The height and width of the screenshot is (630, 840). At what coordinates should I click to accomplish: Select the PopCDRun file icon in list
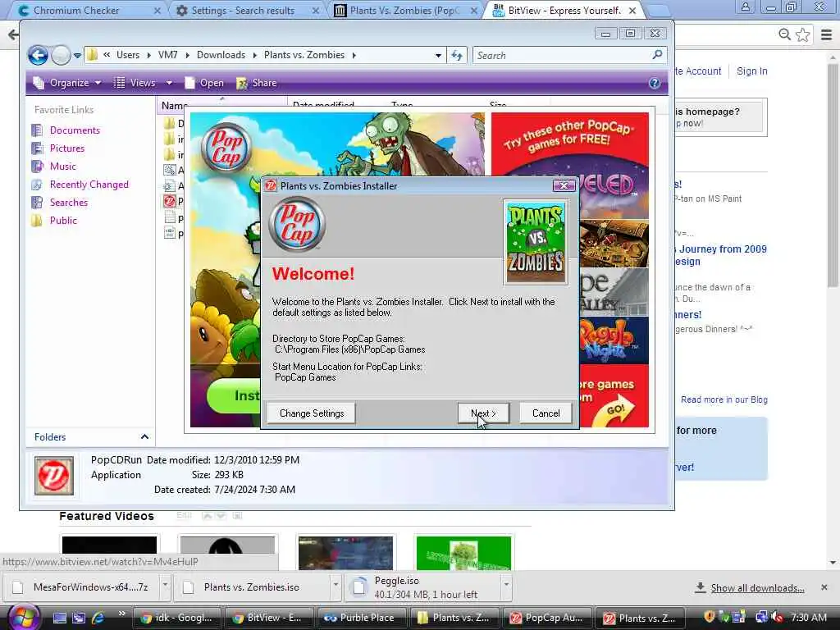point(170,202)
